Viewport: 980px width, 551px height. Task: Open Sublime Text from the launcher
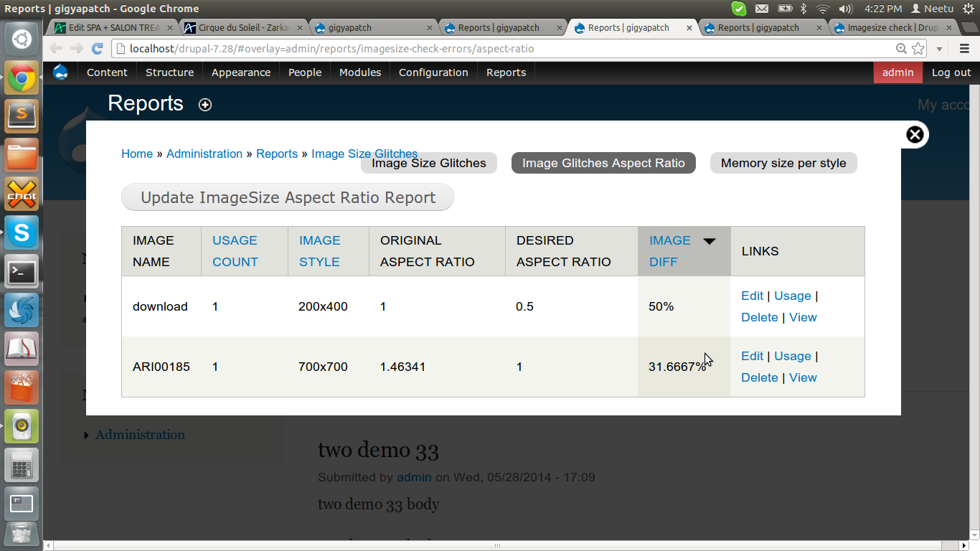click(x=22, y=116)
